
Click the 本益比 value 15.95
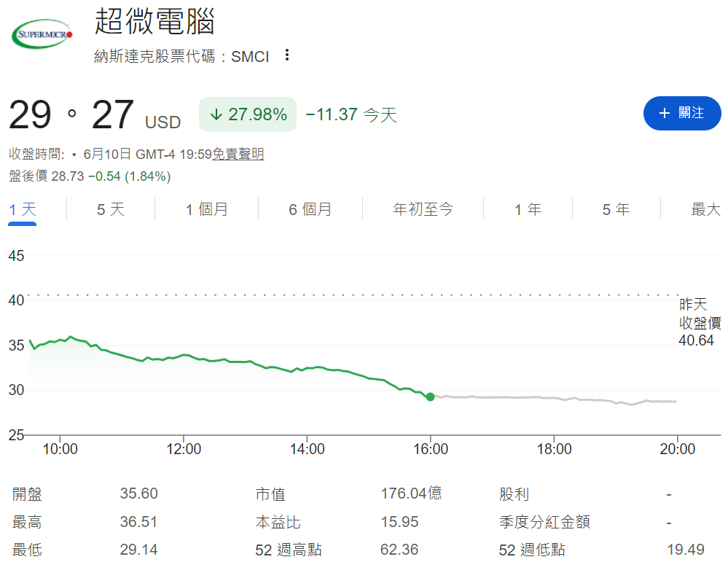click(x=400, y=522)
